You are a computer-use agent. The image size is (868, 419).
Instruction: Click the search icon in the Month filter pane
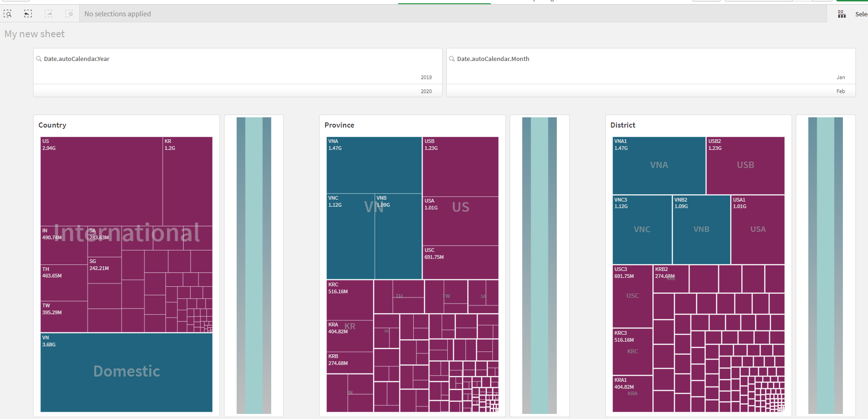(451, 59)
